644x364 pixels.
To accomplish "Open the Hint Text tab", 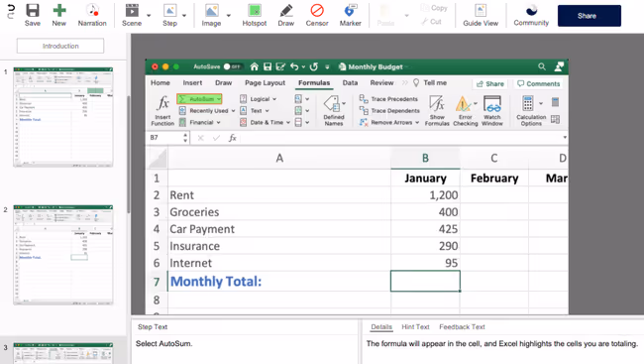I will (x=415, y=327).
